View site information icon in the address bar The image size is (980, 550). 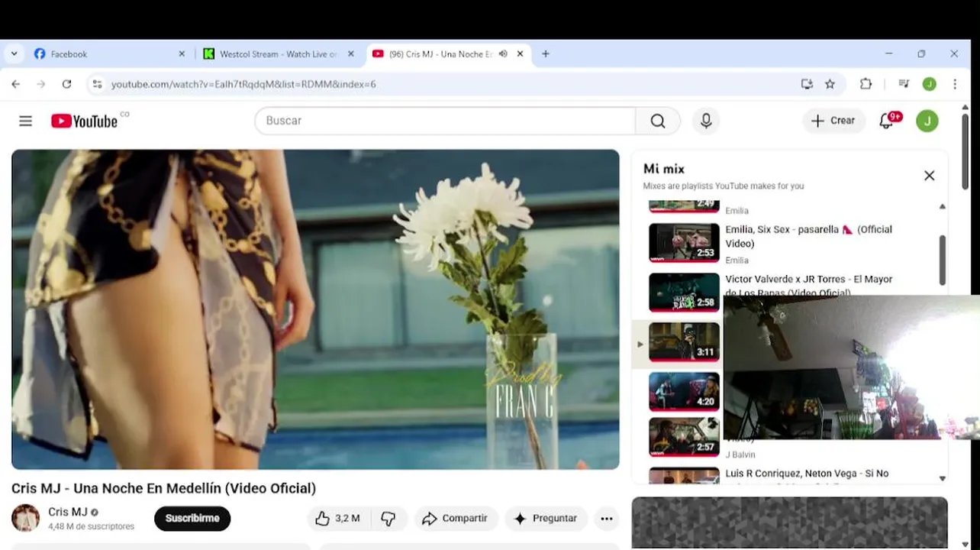(97, 84)
